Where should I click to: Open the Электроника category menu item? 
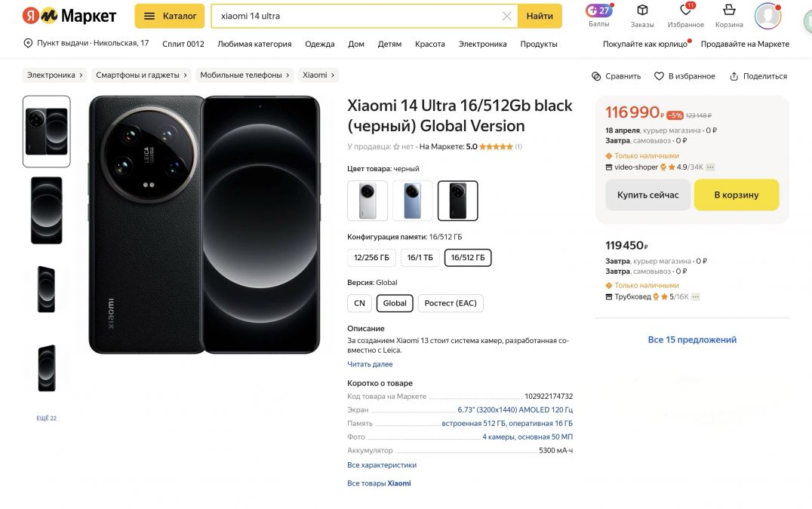tap(483, 44)
